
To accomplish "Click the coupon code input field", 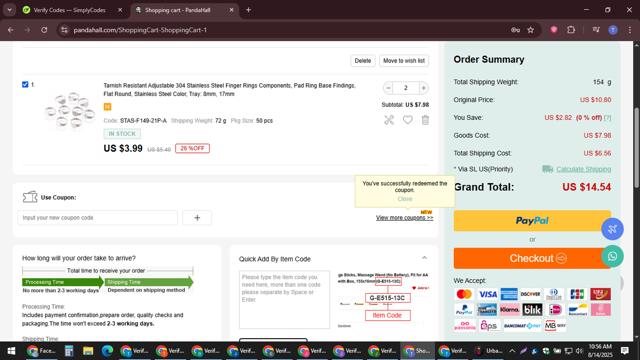I will tap(98, 218).
